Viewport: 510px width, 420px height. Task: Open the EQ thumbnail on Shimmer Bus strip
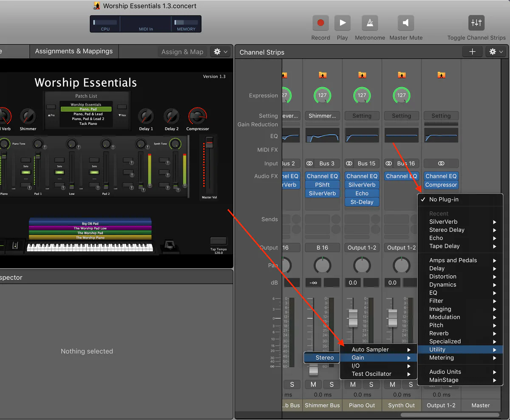pos(322,135)
